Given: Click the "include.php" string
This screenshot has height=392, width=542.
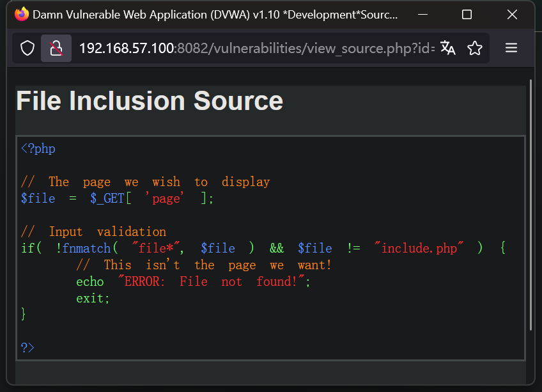Looking at the screenshot, I should [x=419, y=248].
